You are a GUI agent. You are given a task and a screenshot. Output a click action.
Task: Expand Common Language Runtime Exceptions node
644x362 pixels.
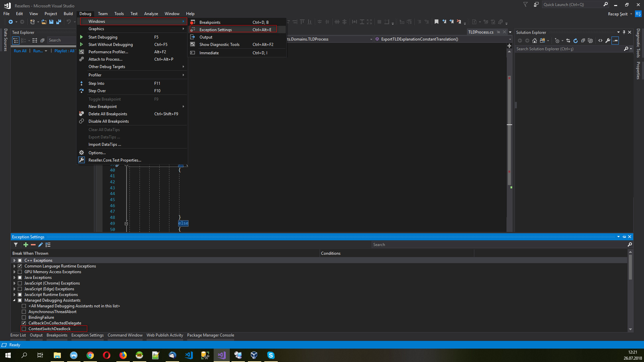tap(14, 266)
